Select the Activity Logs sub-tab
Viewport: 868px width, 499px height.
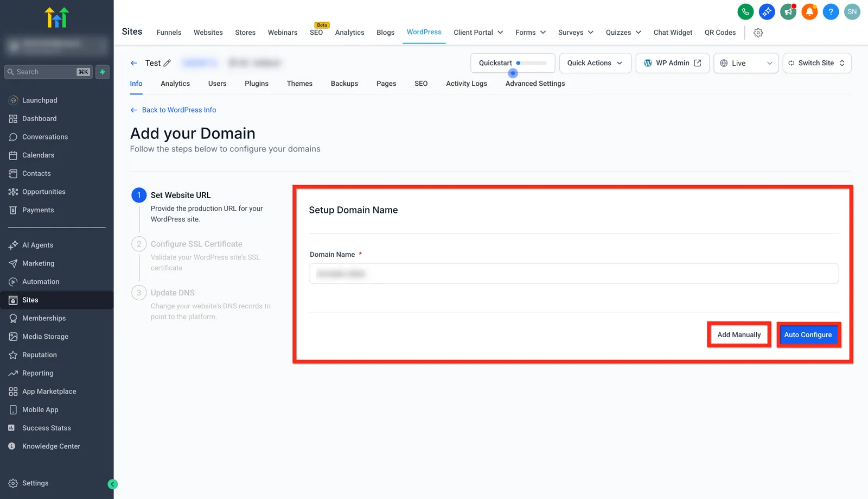(467, 84)
